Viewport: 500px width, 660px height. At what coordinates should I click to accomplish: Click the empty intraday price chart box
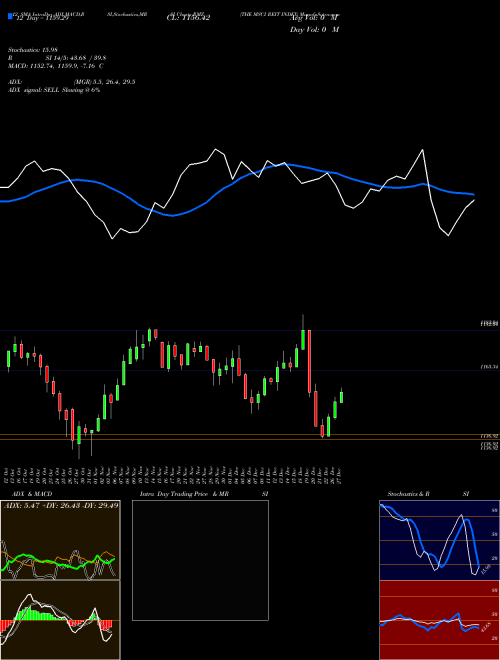click(200, 560)
